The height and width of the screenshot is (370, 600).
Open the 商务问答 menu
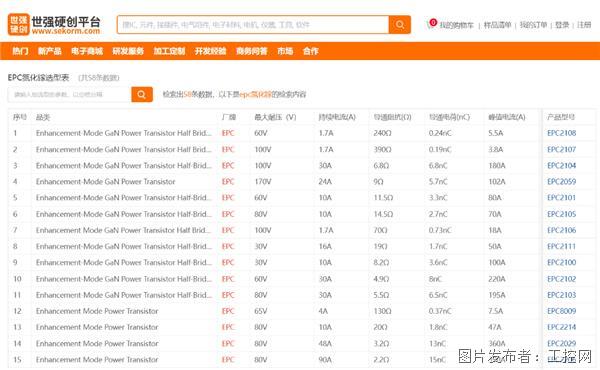pos(252,51)
